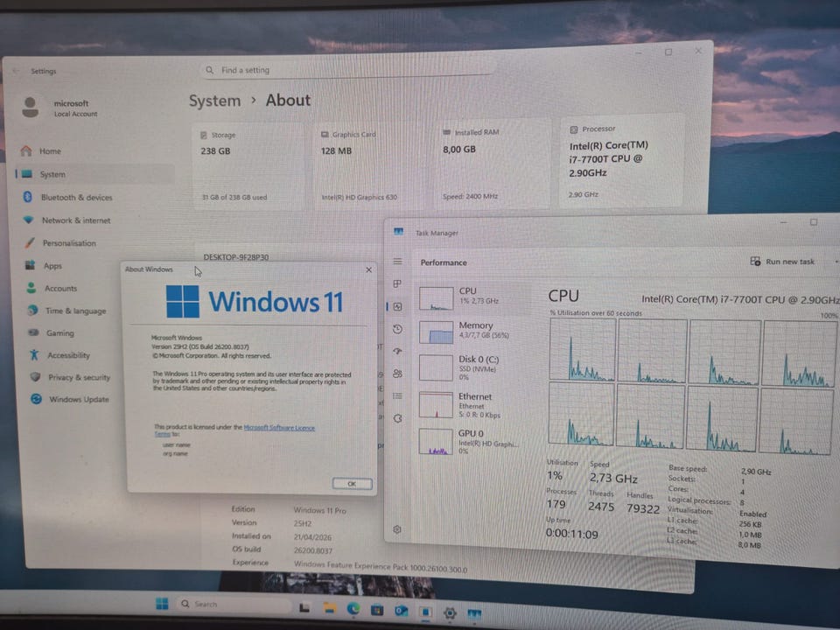Click Find a setting search box
This screenshot has height=630, width=840.
348,70
